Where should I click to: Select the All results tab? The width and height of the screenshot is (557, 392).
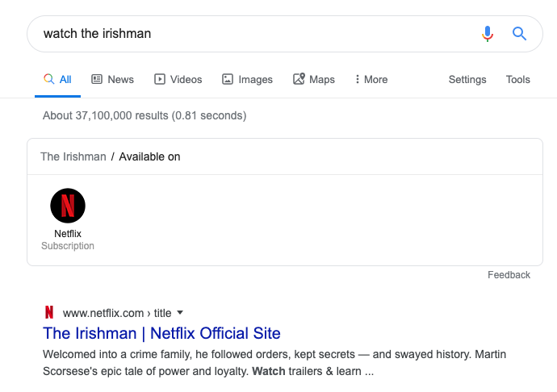[x=57, y=79]
